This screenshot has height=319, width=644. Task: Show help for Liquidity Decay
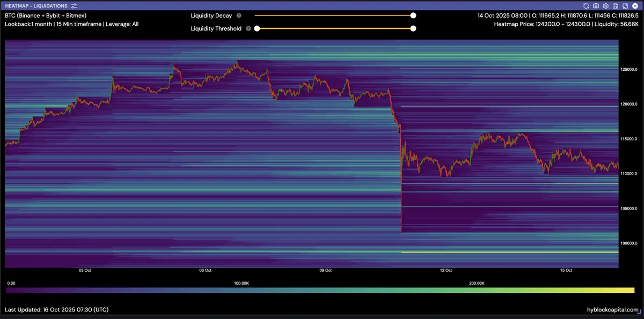click(239, 16)
